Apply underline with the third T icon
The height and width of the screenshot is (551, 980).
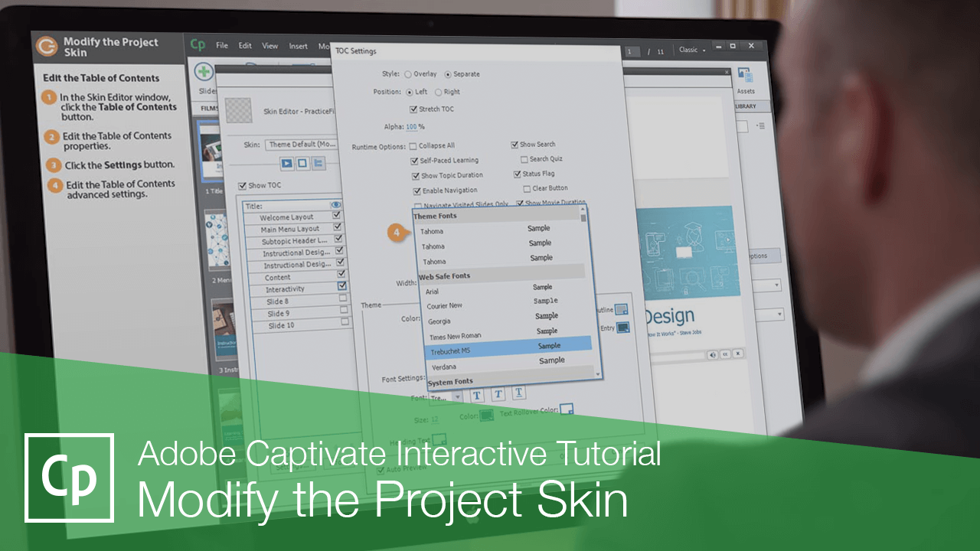518,393
